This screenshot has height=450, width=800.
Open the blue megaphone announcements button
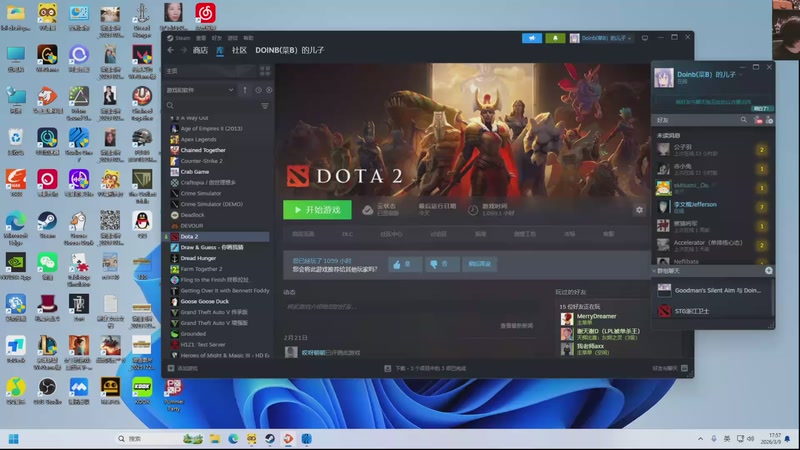532,38
